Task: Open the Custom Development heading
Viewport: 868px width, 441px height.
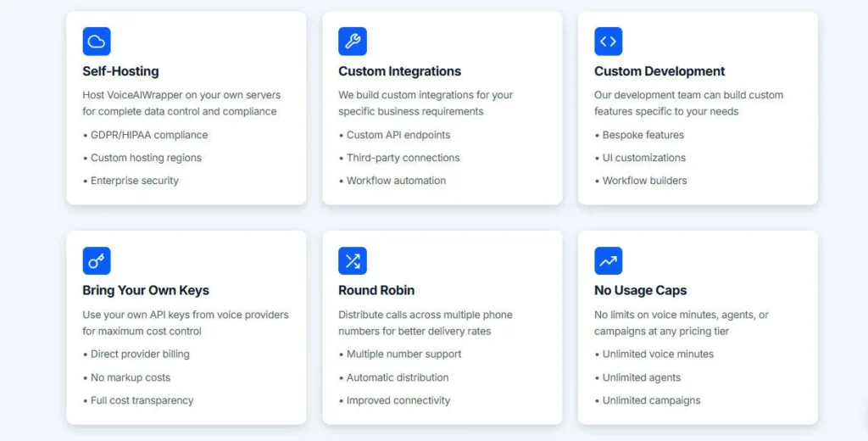Action: point(659,71)
